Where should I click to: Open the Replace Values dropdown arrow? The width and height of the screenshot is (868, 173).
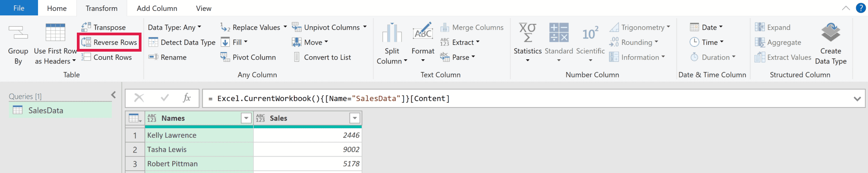coord(285,27)
